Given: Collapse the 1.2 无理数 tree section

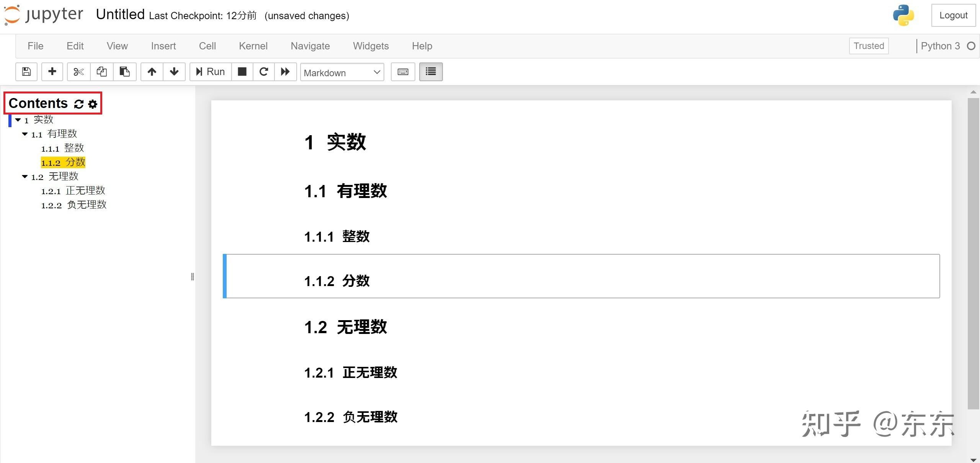Looking at the screenshot, I should 25,177.
